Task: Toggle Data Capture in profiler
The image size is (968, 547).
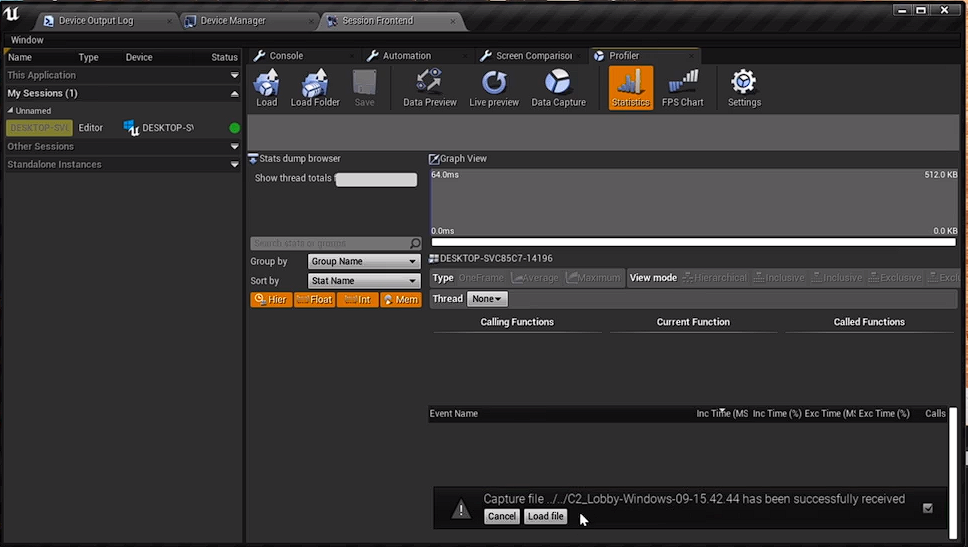Action: point(558,88)
